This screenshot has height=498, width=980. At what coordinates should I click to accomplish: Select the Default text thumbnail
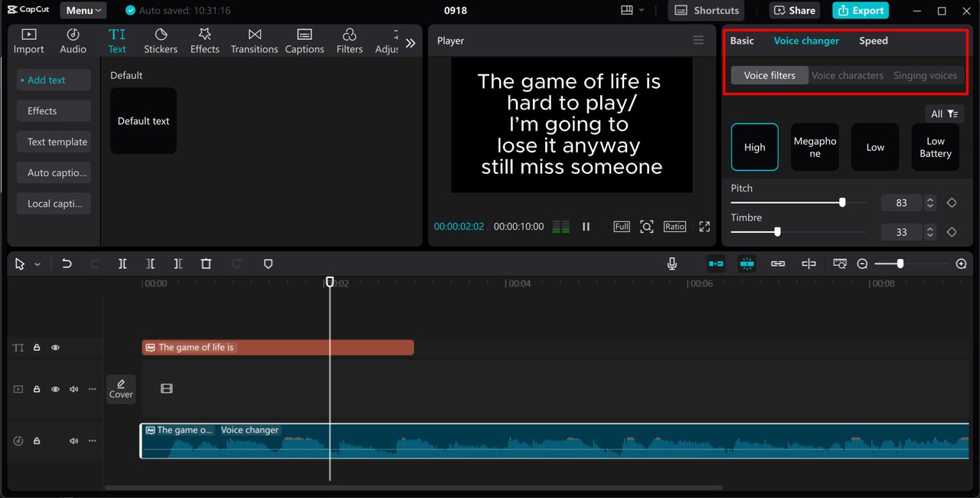click(143, 121)
